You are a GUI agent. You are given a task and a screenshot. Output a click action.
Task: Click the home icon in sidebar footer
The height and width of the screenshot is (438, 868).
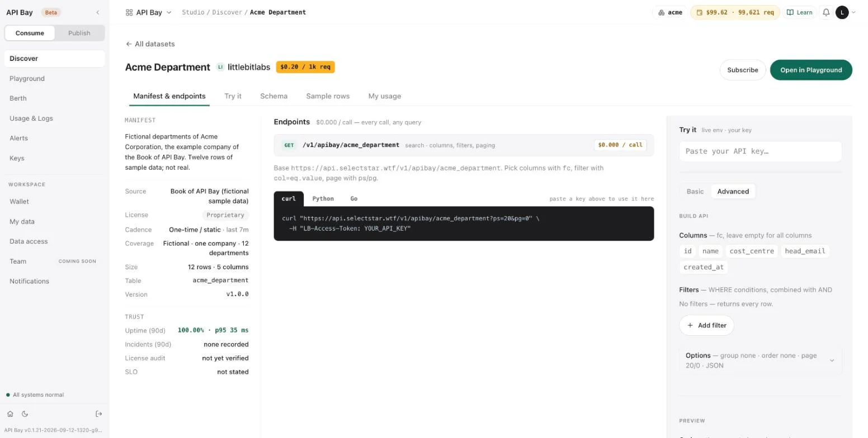pyautogui.click(x=10, y=414)
